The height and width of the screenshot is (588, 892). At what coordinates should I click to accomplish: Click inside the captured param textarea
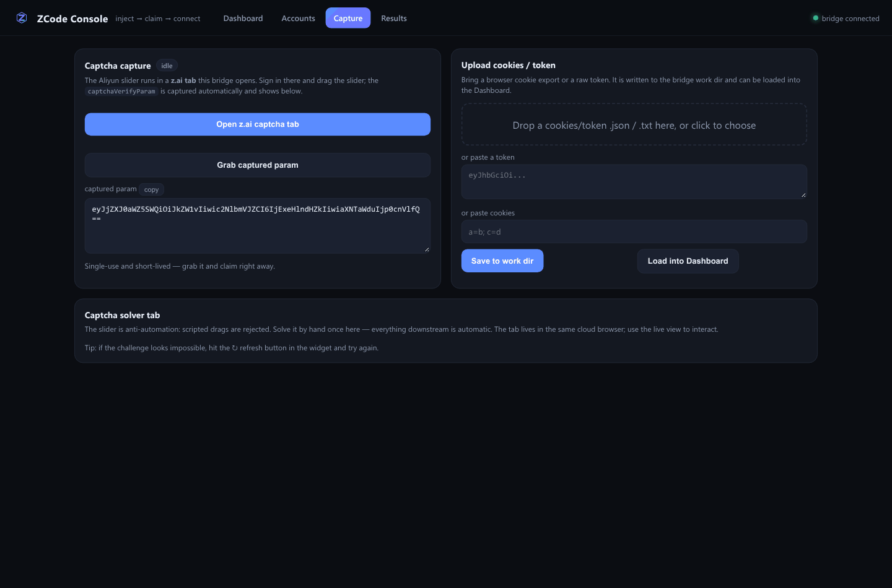point(258,226)
